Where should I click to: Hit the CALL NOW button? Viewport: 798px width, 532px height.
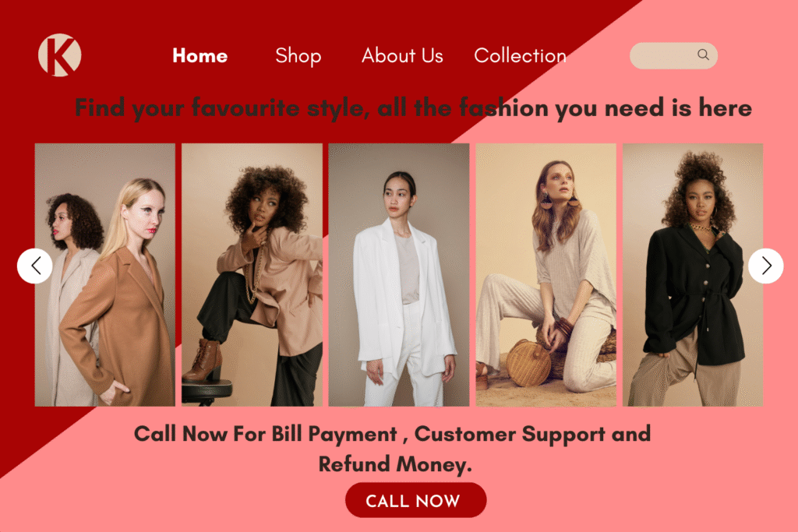pos(416,500)
